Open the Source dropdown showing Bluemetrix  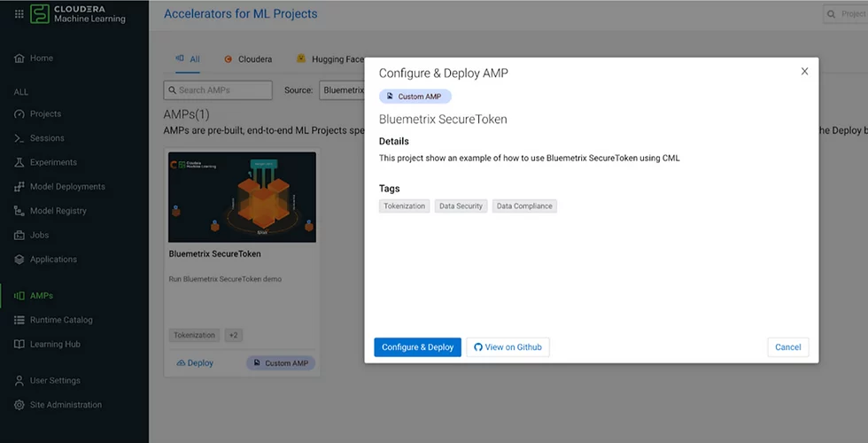point(342,90)
